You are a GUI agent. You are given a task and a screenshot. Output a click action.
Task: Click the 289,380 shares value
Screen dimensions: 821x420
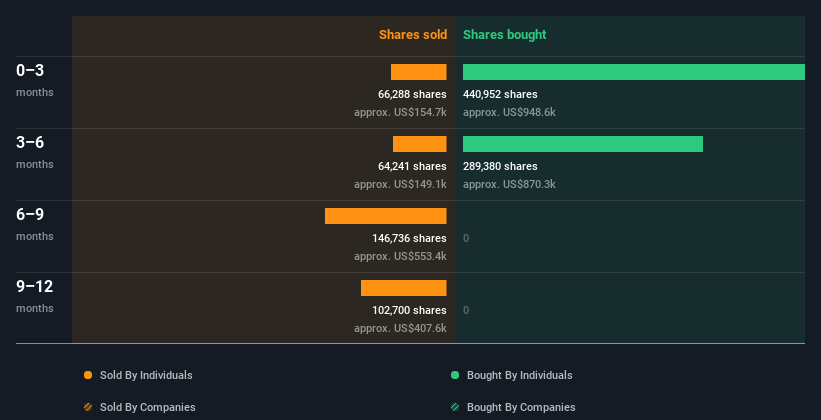500,167
